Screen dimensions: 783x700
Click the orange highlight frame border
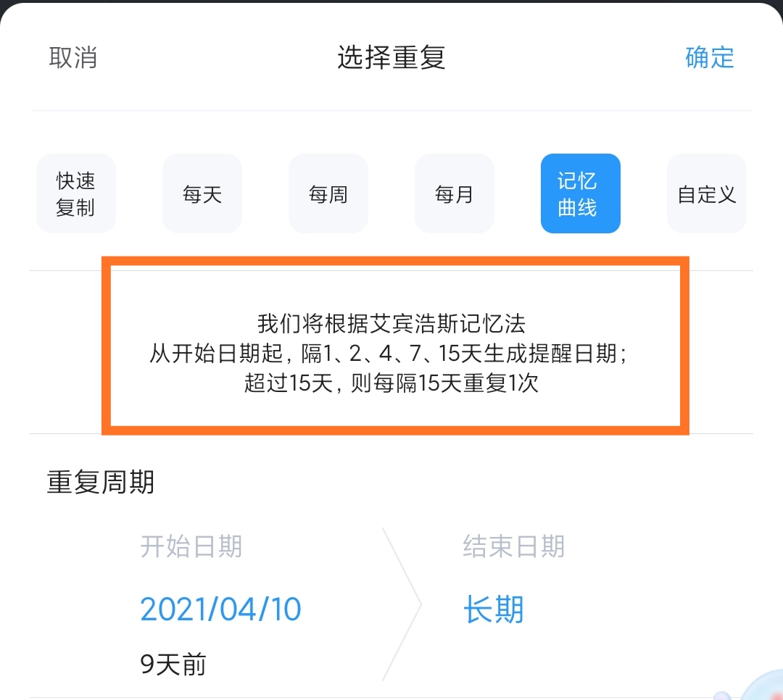396,261
